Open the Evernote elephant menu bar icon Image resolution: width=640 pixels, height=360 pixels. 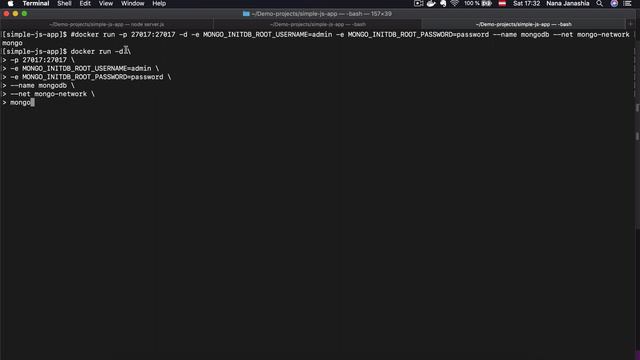click(443, 4)
